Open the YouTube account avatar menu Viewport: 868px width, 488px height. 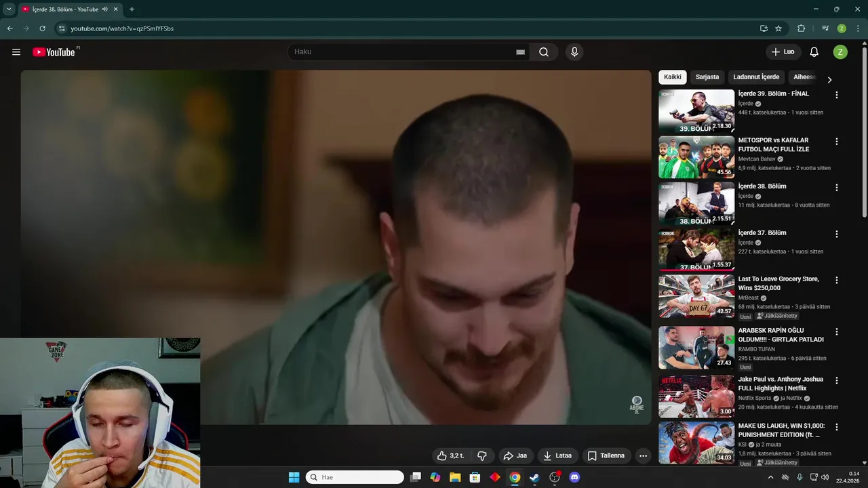(840, 52)
